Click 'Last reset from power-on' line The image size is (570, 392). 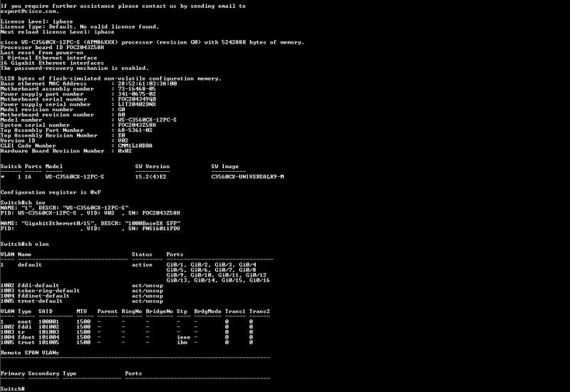tap(42, 53)
